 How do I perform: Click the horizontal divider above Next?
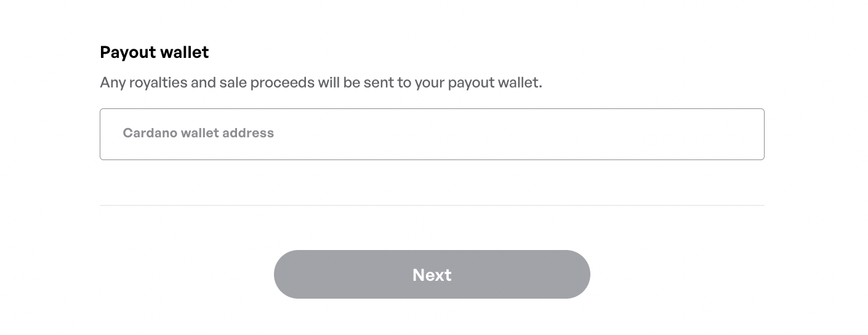[x=432, y=205]
